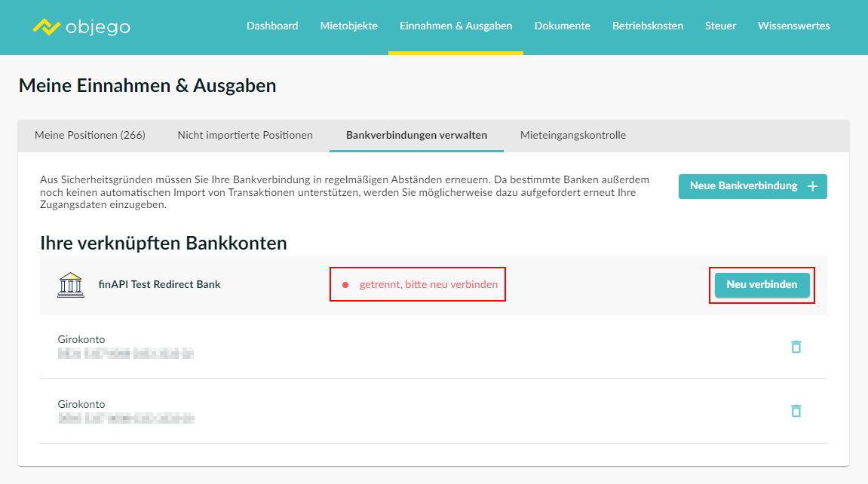Image resolution: width=868 pixels, height=484 pixels.
Task: Select the Bankverbindungen verwalten tab
Action: (x=416, y=136)
